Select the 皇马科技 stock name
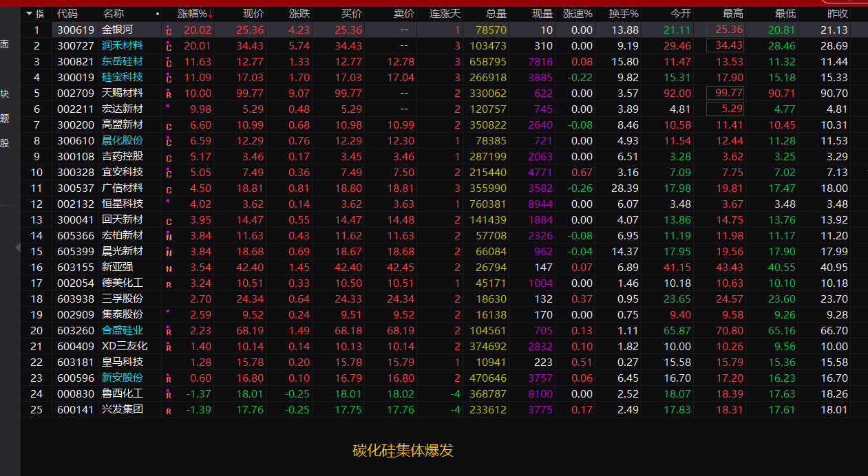Screen dimensions: 868x476 coord(123,362)
